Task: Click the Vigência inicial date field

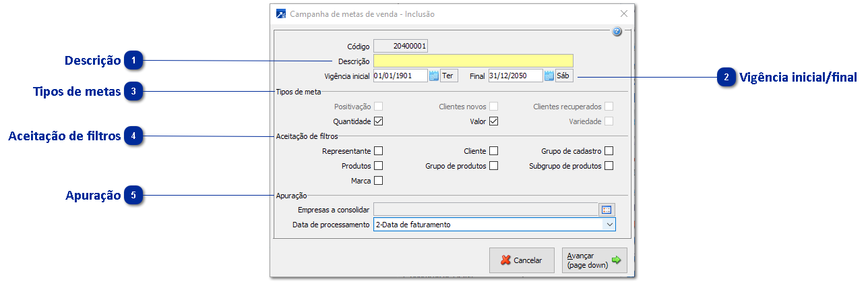Action: coord(400,76)
